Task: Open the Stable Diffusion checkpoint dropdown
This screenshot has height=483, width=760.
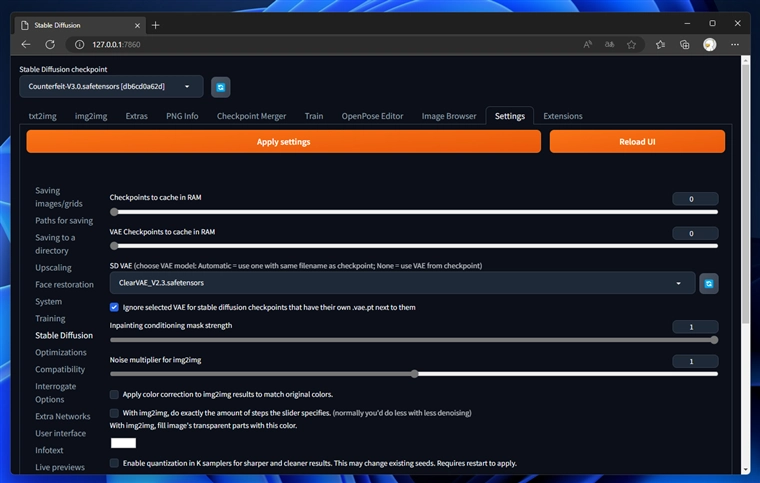Action: coord(111,87)
